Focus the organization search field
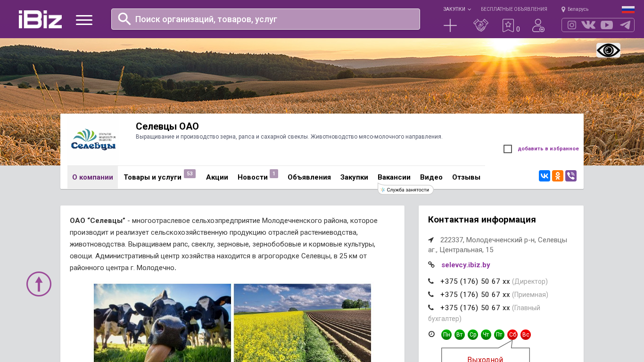 (x=265, y=19)
